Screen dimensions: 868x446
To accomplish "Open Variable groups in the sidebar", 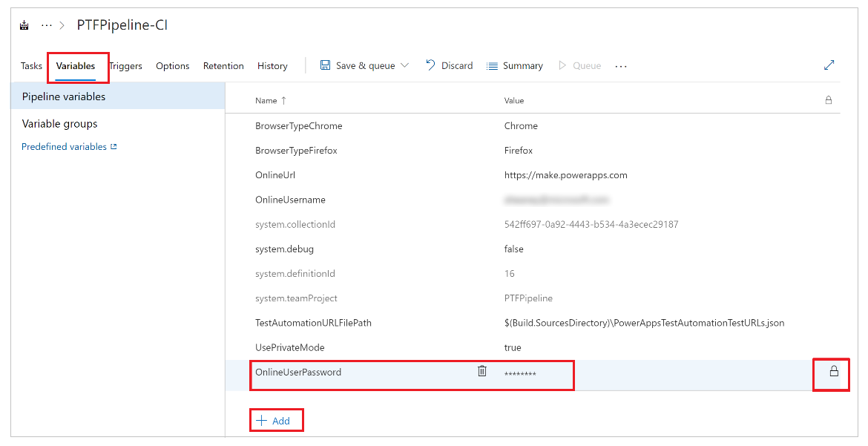I will click(x=60, y=123).
